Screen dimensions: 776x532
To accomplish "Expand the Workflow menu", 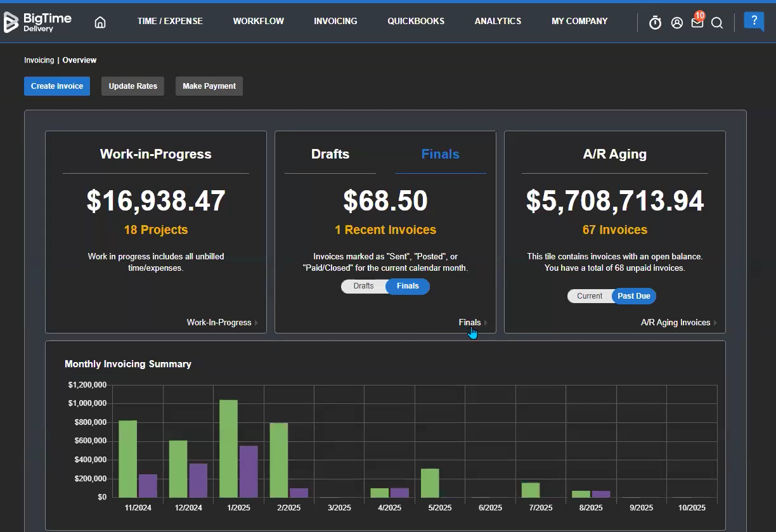I will tap(258, 21).
